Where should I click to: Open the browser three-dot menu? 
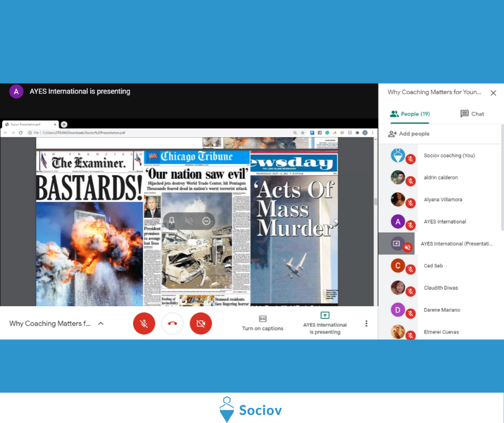373,133
